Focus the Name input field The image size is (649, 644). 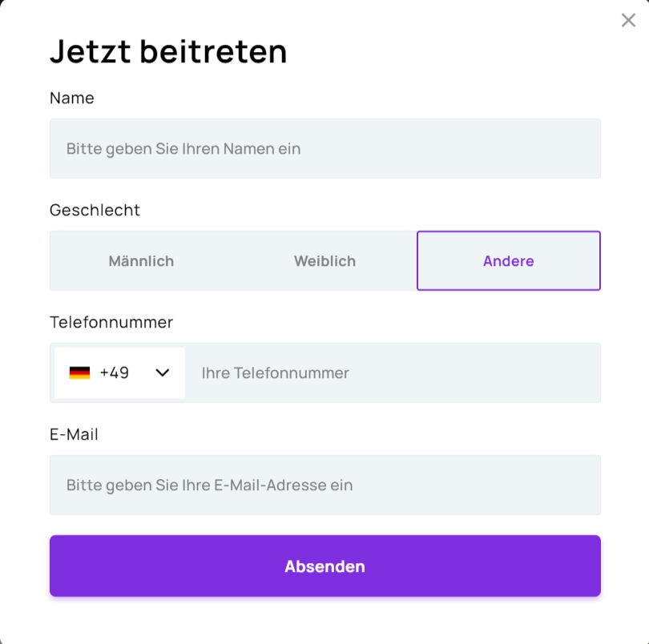coord(325,148)
